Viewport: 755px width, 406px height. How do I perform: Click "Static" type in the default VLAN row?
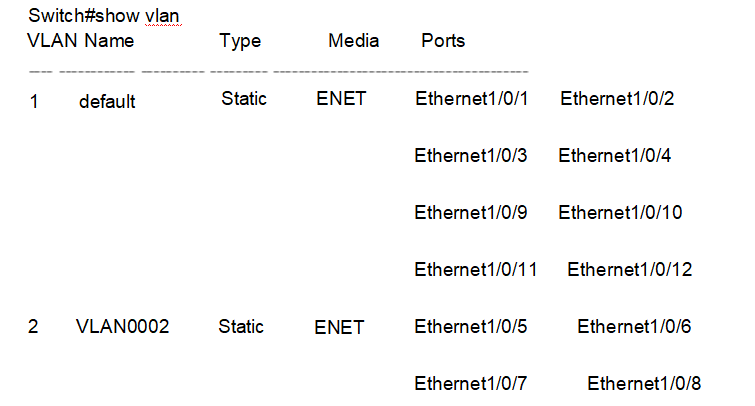click(244, 98)
